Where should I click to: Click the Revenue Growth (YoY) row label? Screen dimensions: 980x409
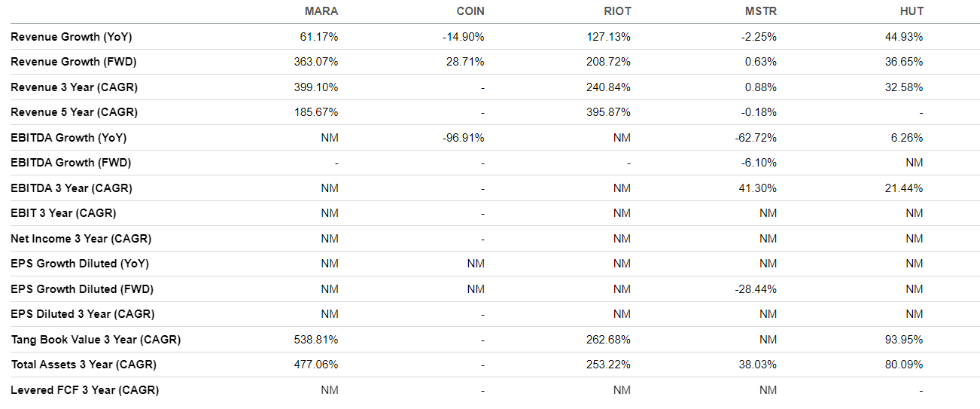(x=72, y=36)
